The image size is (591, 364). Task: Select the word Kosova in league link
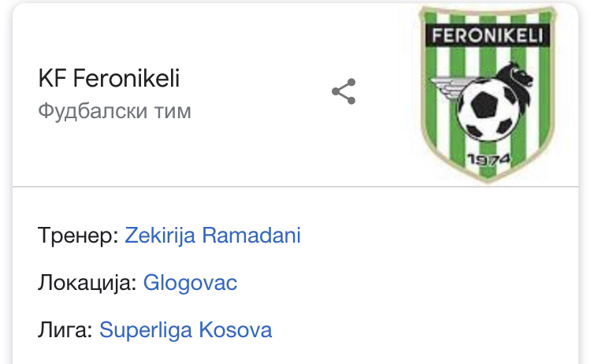(x=235, y=329)
